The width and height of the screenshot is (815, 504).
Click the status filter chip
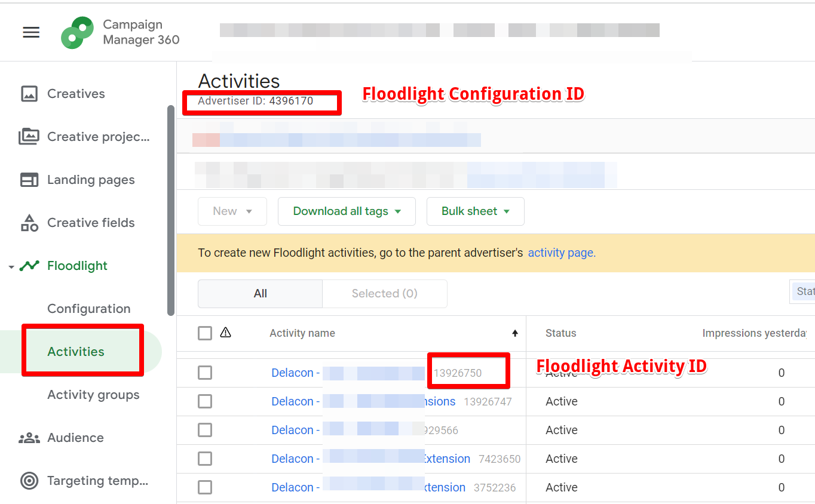tap(802, 291)
